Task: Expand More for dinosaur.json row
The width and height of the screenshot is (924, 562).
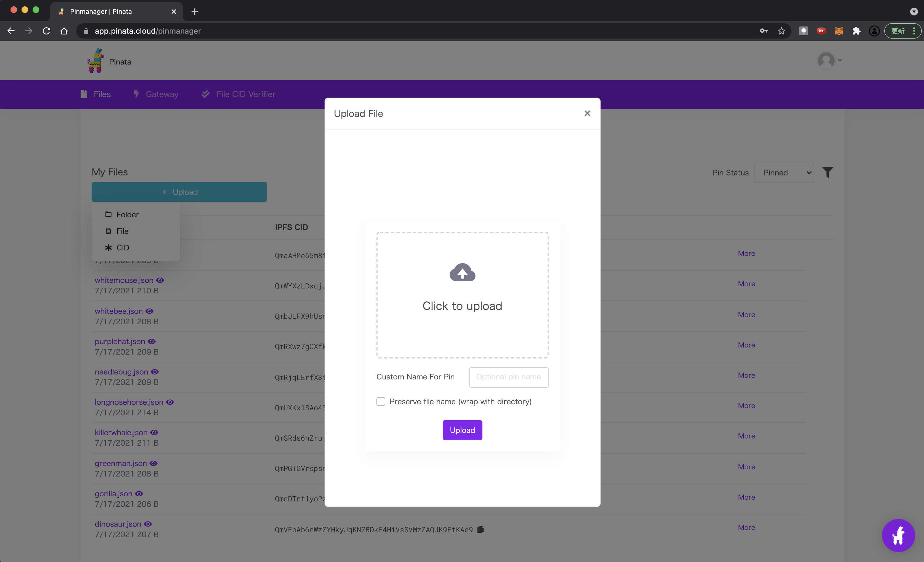Action: click(x=746, y=528)
